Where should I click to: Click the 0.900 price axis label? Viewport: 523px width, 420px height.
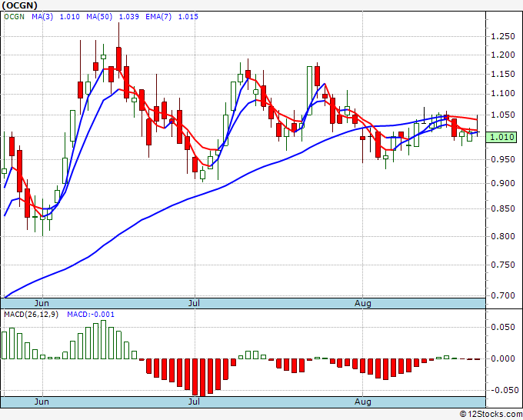click(503, 183)
